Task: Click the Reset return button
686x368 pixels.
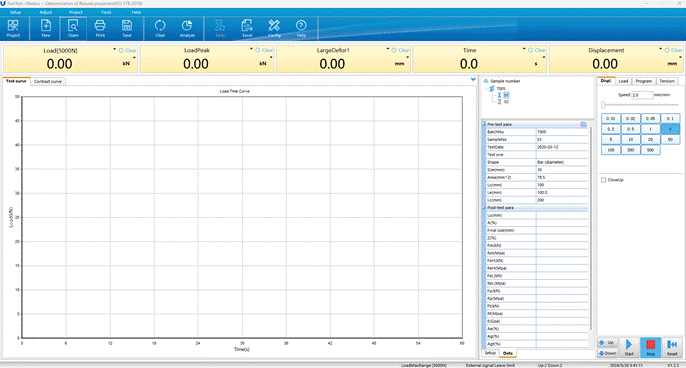Action: point(672,347)
